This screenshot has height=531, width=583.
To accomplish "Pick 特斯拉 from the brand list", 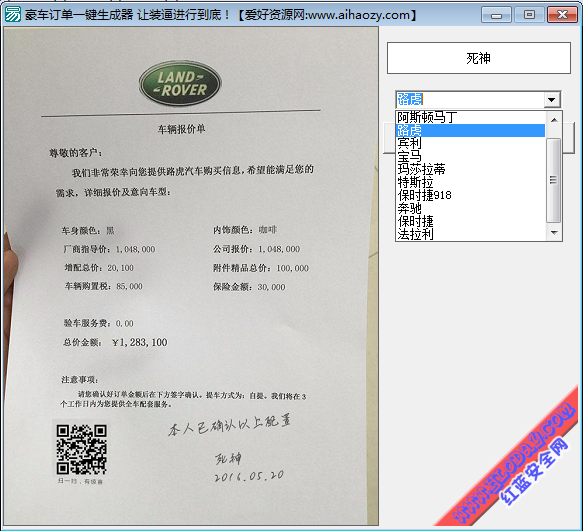I will coord(470,183).
